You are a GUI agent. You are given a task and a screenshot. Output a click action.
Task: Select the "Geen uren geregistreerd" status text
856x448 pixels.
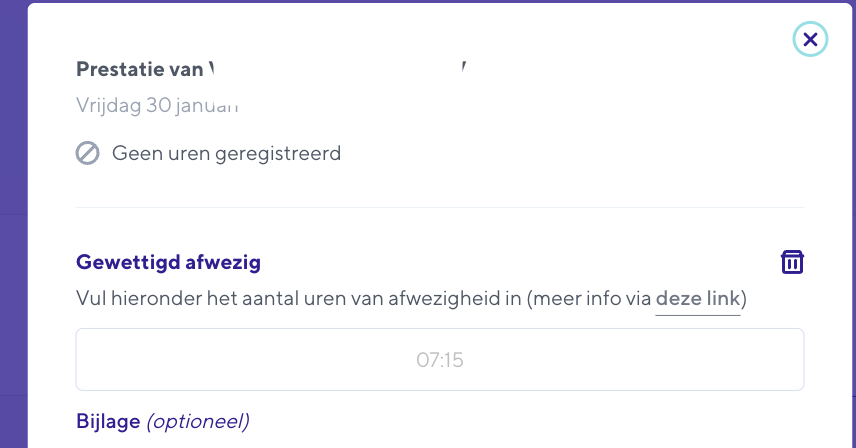(x=226, y=154)
